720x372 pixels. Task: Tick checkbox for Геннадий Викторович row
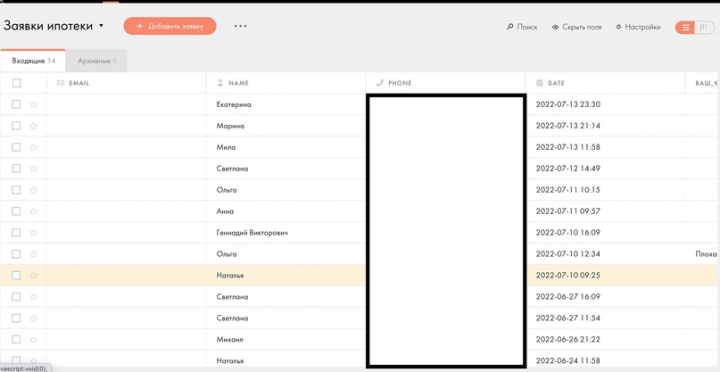pyautogui.click(x=16, y=232)
